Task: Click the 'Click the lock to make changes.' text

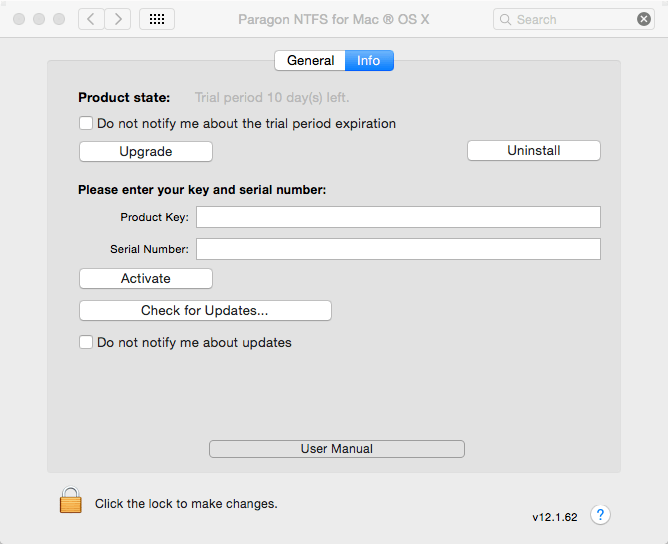Action: [x=186, y=504]
